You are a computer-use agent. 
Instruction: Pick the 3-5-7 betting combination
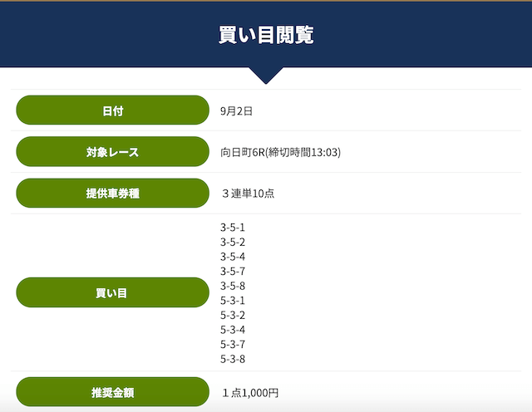pos(233,272)
